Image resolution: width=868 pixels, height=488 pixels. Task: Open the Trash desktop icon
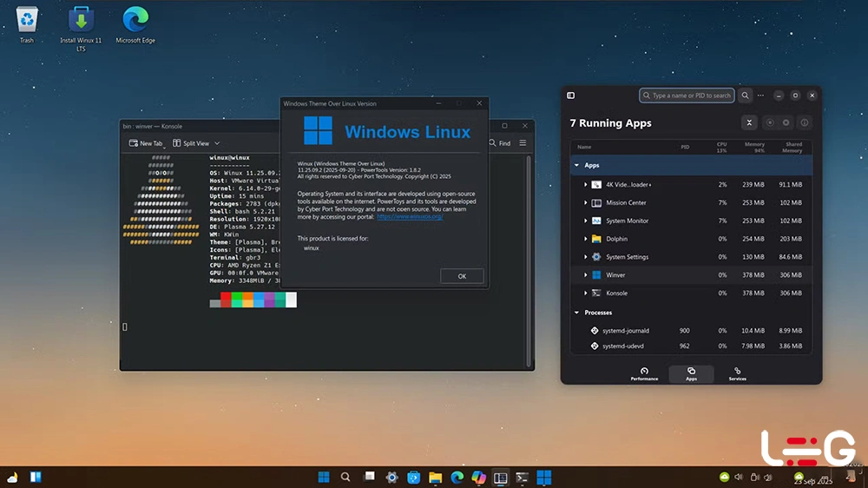(x=27, y=19)
